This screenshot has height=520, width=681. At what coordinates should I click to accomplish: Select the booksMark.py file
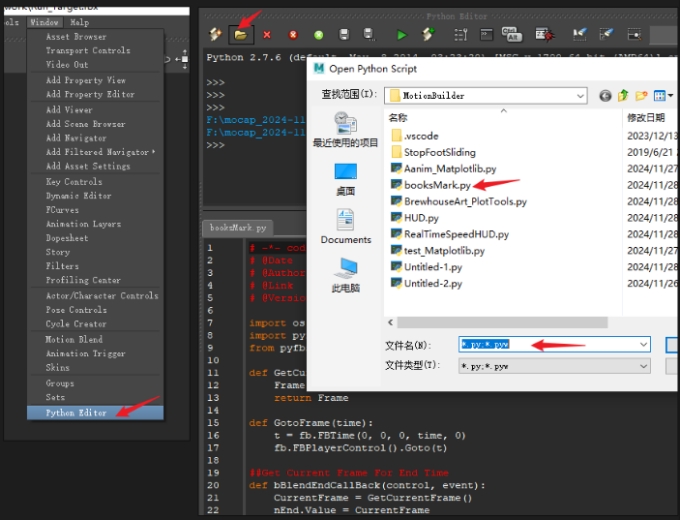(435, 185)
